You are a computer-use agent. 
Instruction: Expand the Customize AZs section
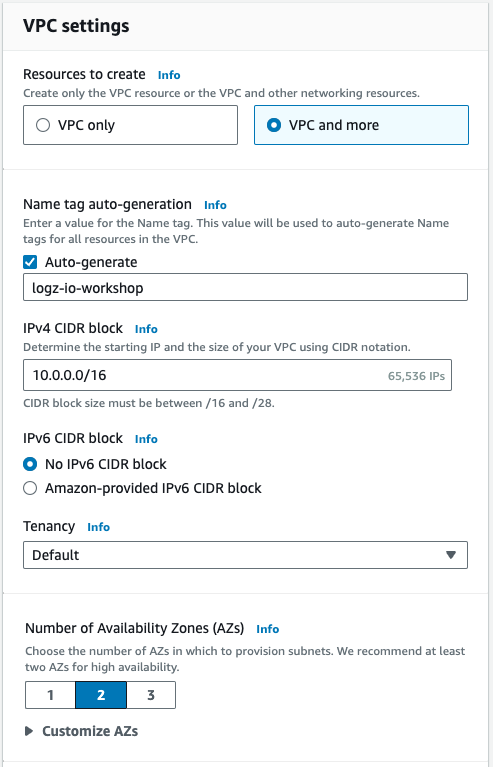pos(82,731)
